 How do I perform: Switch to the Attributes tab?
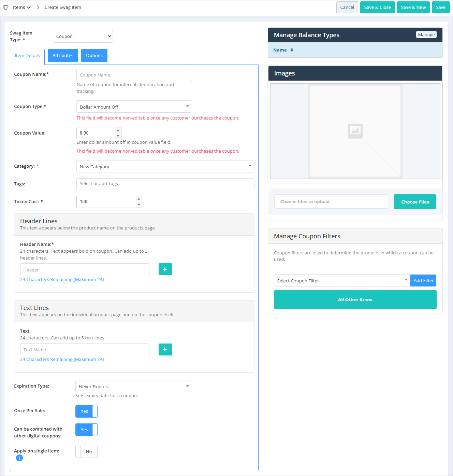pos(63,55)
